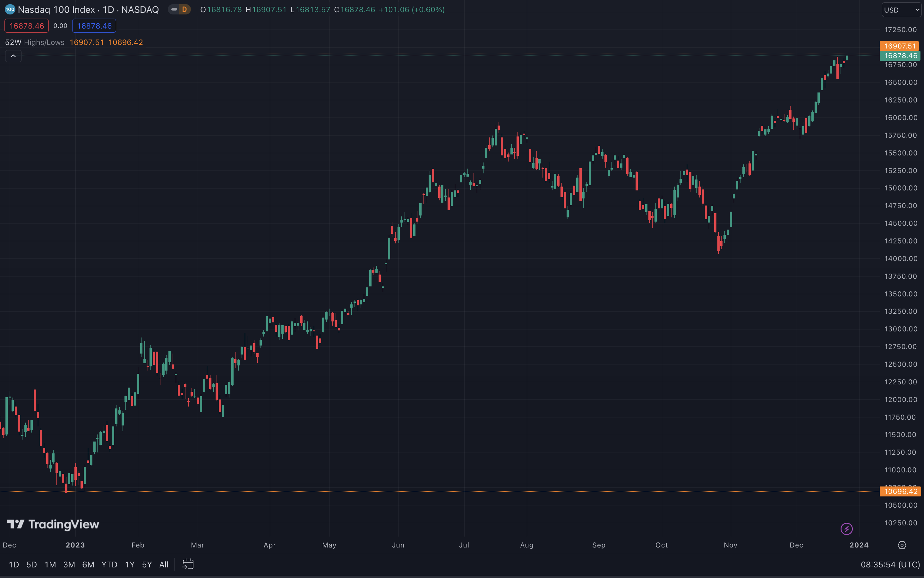Click the +101.06 (+0.60%) change value
924x578 pixels.
412,10
